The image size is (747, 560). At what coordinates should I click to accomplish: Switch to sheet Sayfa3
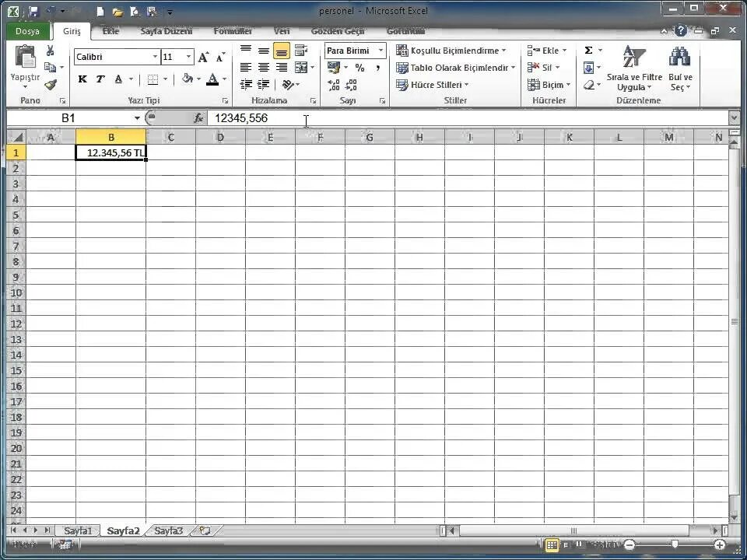click(169, 530)
